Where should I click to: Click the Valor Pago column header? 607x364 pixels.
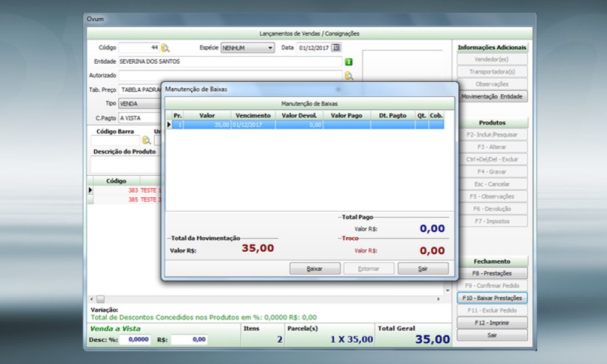click(347, 115)
